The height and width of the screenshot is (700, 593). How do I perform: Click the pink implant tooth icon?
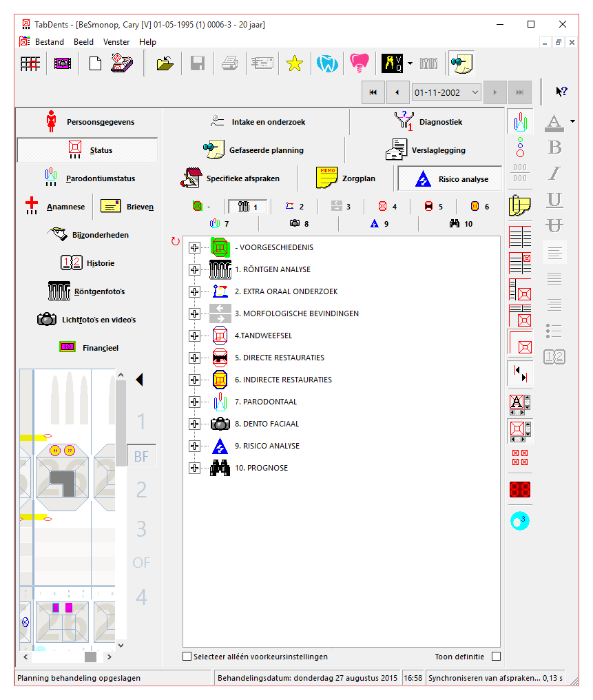(360, 63)
